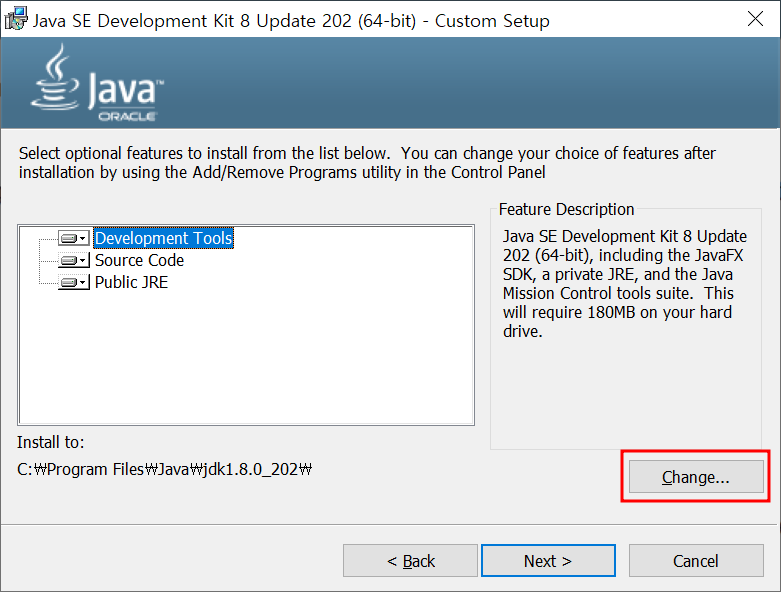This screenshot has width=781, height=592.
Task: Click the Change... install location button
Action: [696, 477]
